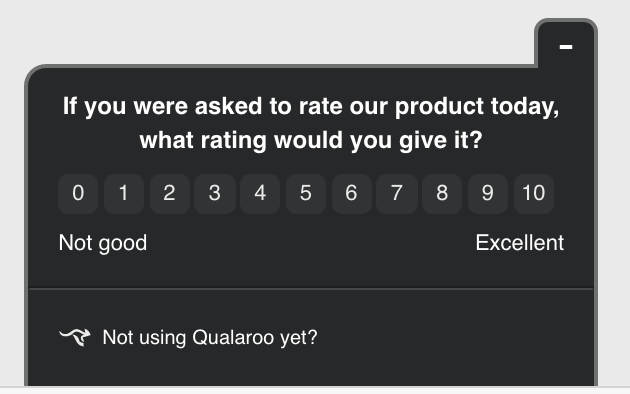Image resolution: width=630 pixels, height=394 pixels.
Task: Select rating 6 on the scale
Action: (x=352, y=194)
